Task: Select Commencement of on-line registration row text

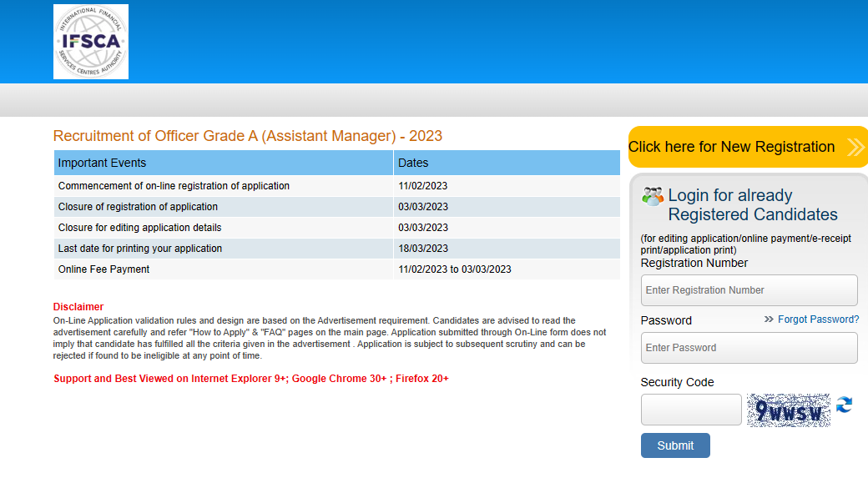Action: pos(174,186)
